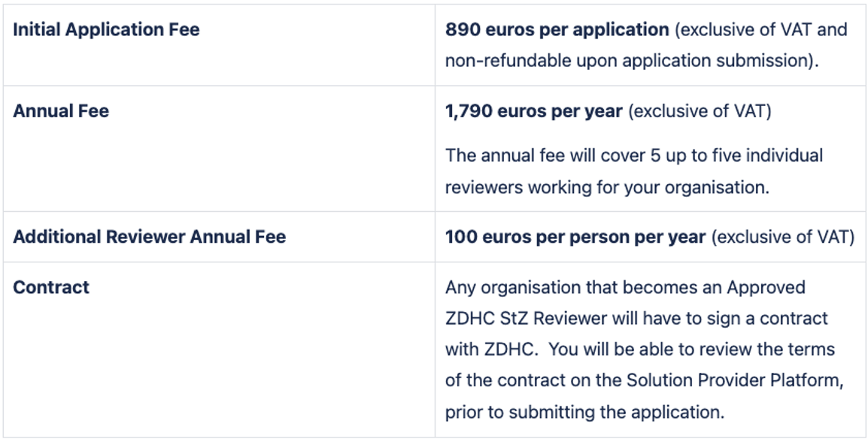This screenshot has width=868, height=442.
Task: Click "(exclusive of VAT)" beside 1,790 euros
Action: (x=700, y=111)
